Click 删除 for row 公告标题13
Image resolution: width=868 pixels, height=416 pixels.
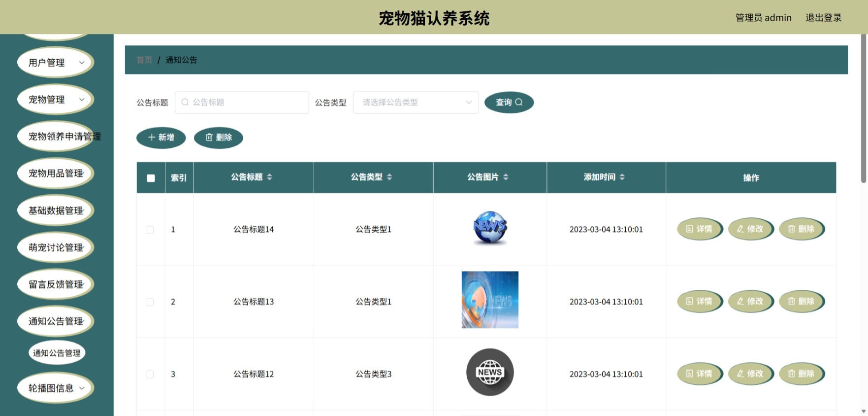coord(802,301)
